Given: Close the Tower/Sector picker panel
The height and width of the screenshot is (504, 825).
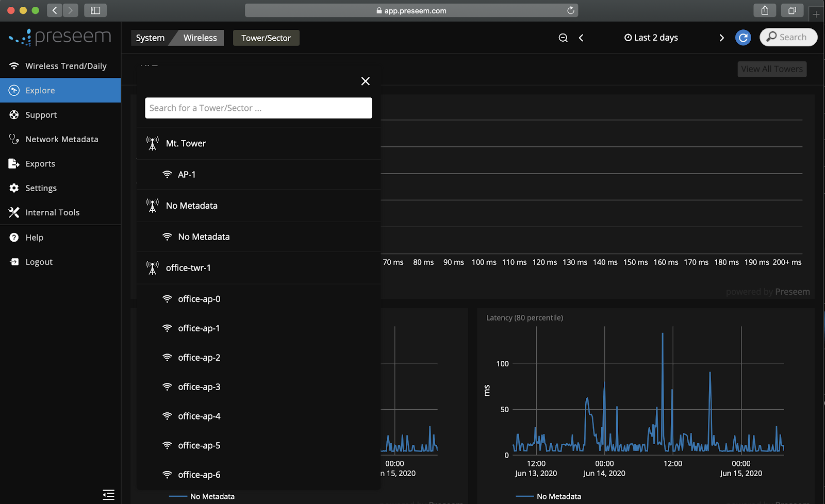Looking at the screenshot, I should pyautogui.click(x=366, y=81).
